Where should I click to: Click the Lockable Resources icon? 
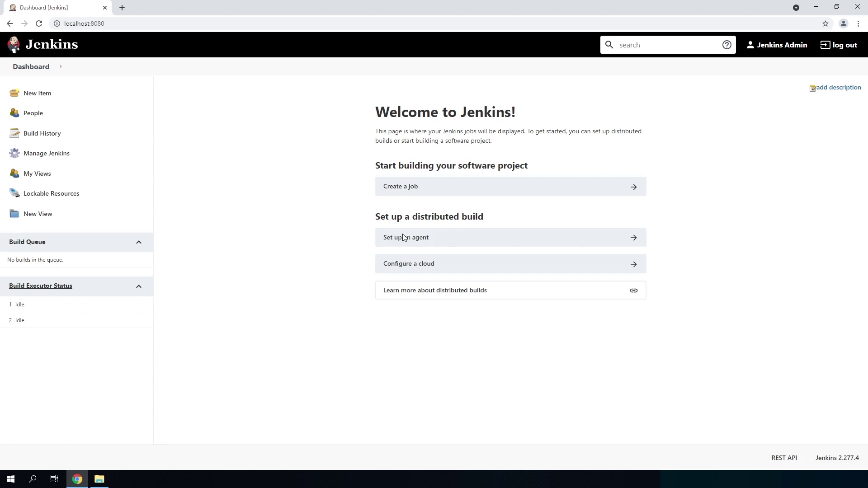[x=14, y=193]
